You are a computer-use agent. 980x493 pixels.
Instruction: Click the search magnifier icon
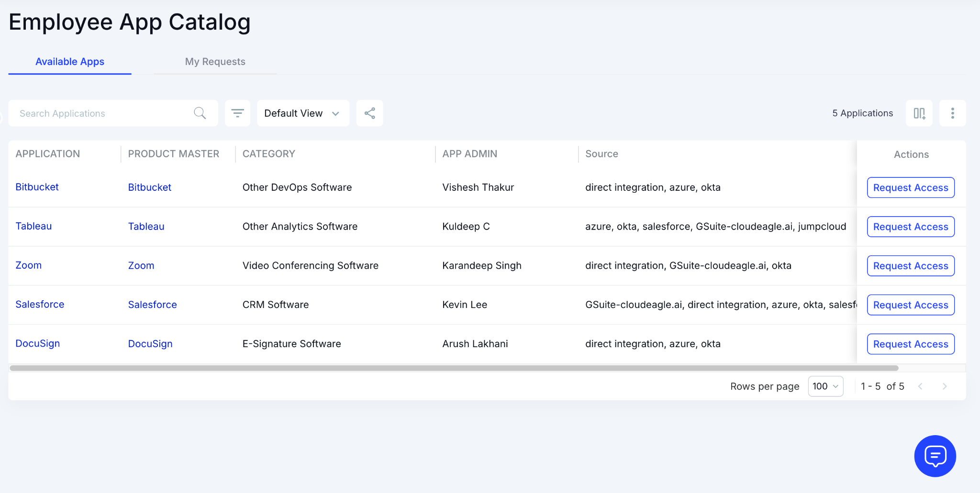coord(200,113)
